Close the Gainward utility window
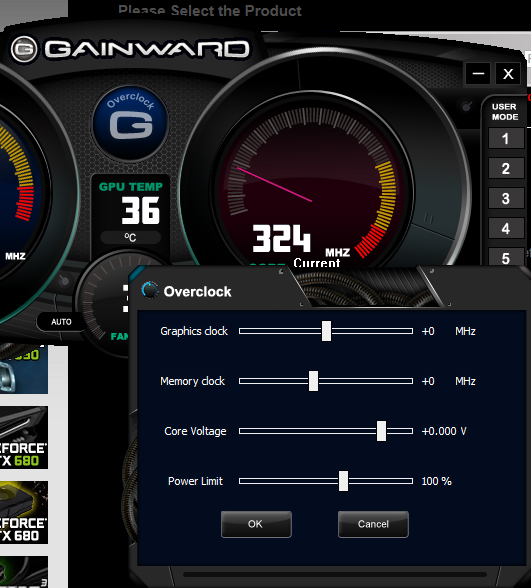 [508, 74]
